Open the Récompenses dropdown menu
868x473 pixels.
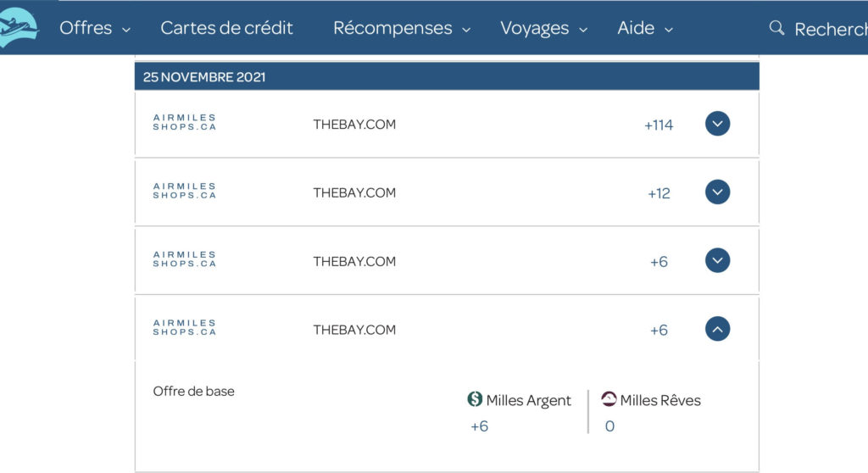click(402, 29)
